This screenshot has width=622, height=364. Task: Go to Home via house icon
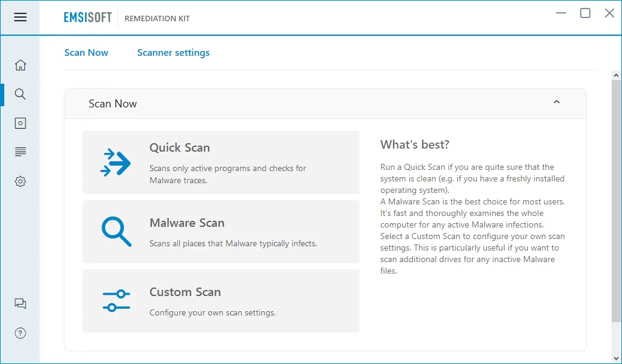coord(20,65)
